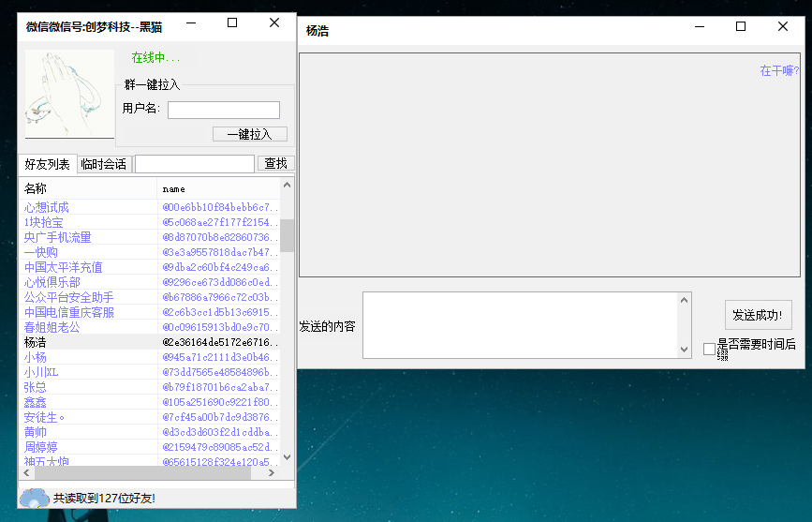Image resolution: width=812 pixels, height=522 pixels.
Task: Click the 查找 search button
Action: [275, 163]
